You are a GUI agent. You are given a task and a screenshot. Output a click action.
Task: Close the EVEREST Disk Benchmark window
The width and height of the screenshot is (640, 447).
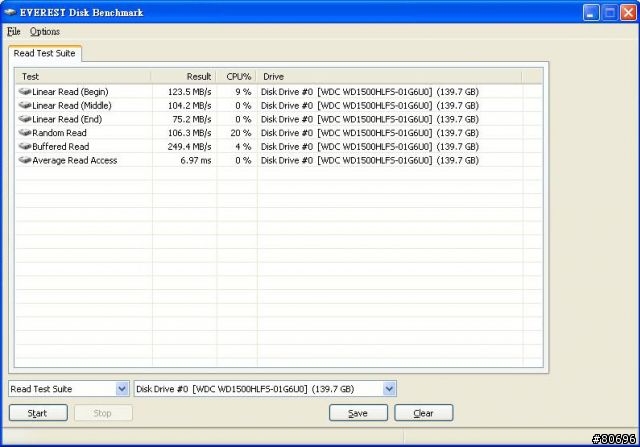pos(628,13)
